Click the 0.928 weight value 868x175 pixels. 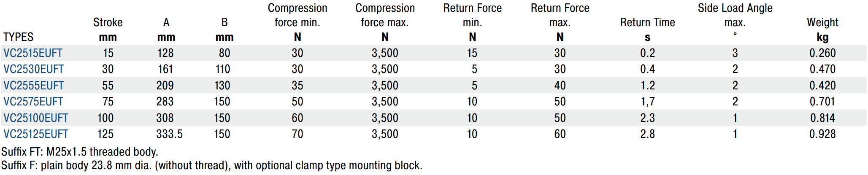tap(822, 134)
